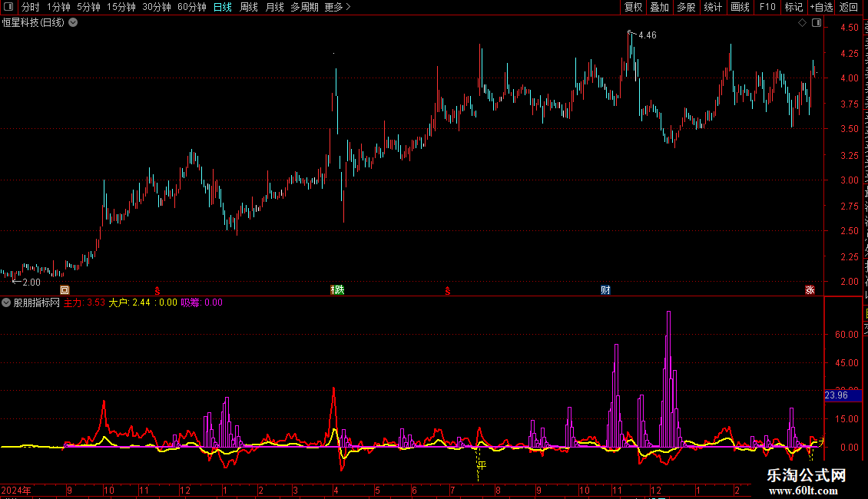The width and height of the screenshot is (868, 499).
Task: Select the 60分钟 period
Action: [x=192, y=7]
